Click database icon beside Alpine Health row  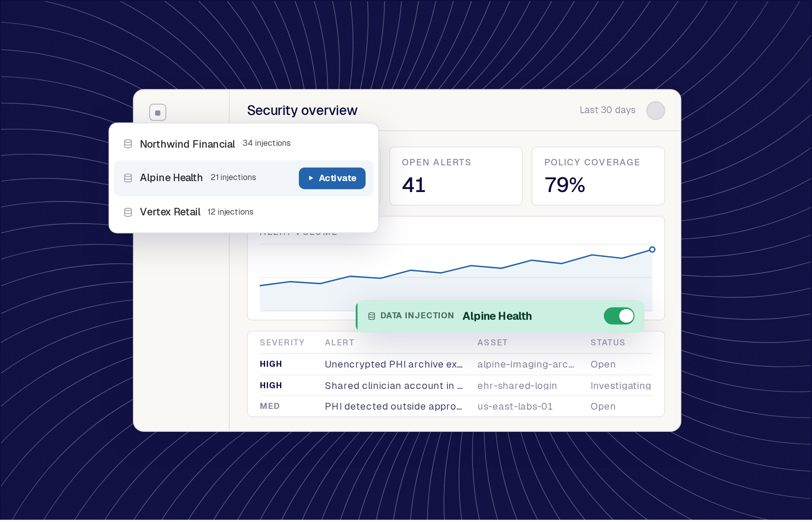click(x=128, y=178)
